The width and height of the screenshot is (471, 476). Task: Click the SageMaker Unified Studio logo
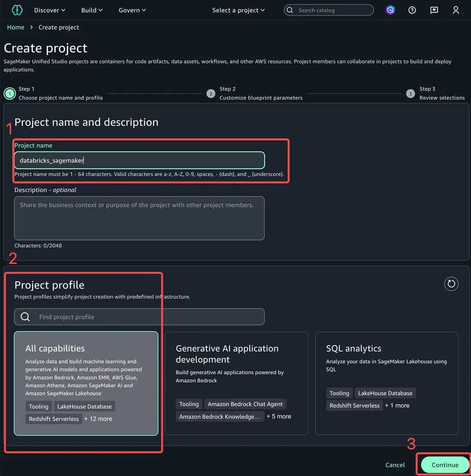17,10
